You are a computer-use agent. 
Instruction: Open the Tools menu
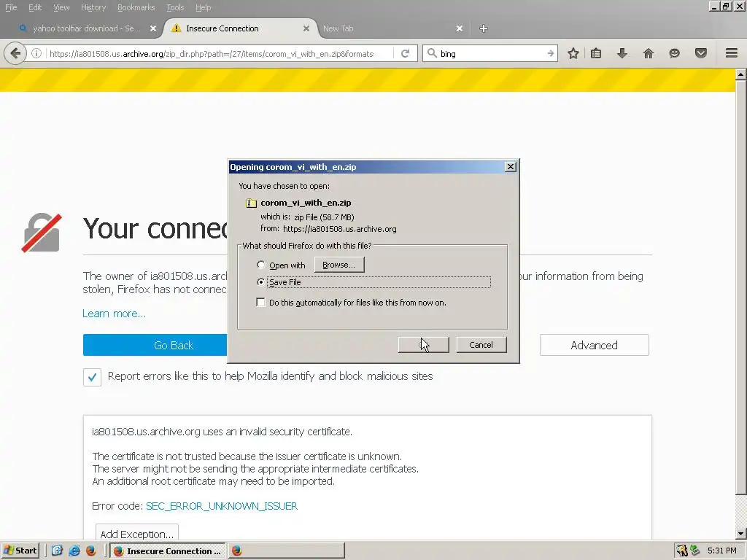click(x=175, y=7)
